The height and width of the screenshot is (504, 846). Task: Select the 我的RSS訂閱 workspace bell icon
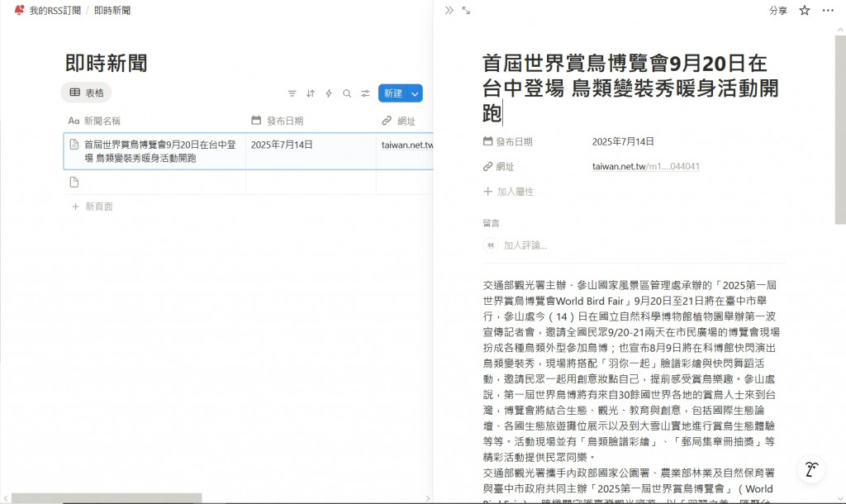coord(19,10)
